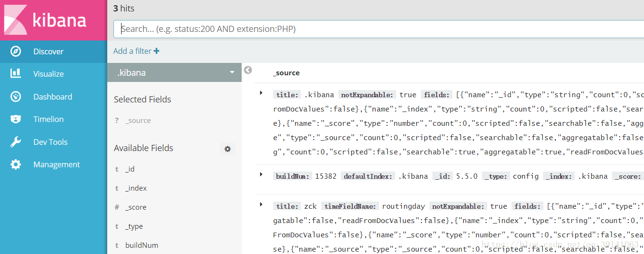Open the Discover compass icon
This screenshot has width=644, height=254.
pyautogui.click(x=16, y=51)
